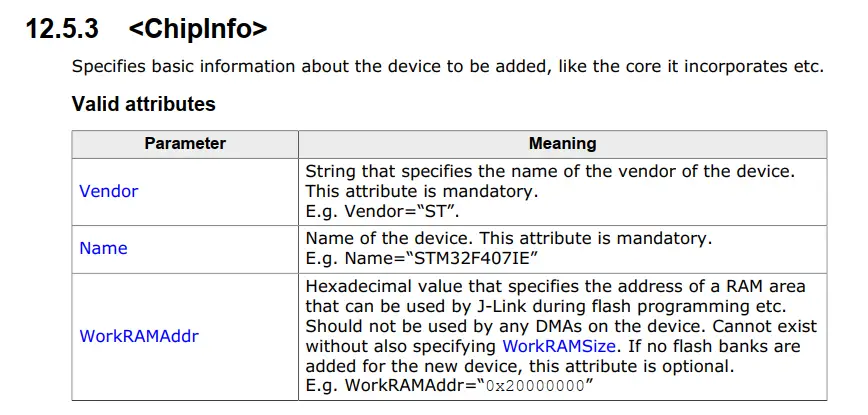The width and height of the screenshot is (868, 415).
Task: Click the 12.5.3 section number
Action: click(x=61, y=29)
